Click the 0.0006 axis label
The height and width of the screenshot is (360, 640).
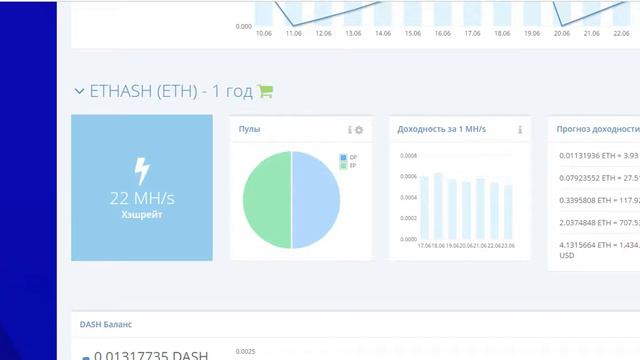[409, 176]
